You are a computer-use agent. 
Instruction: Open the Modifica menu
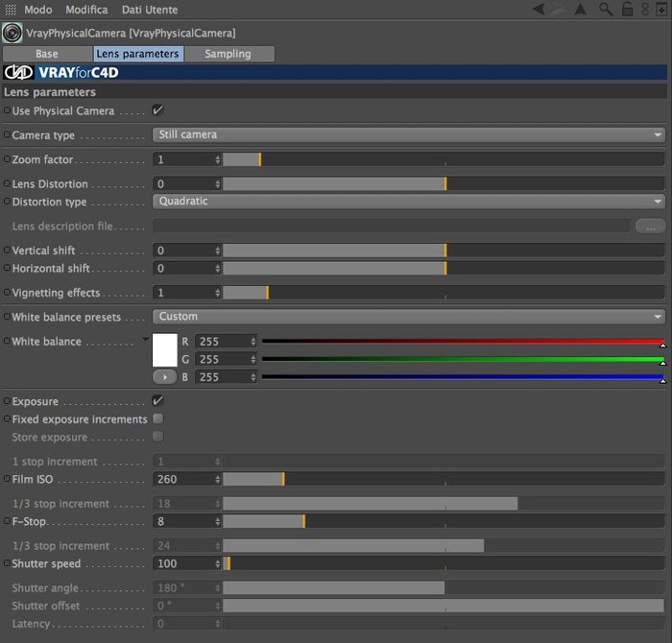click(86, 10)
